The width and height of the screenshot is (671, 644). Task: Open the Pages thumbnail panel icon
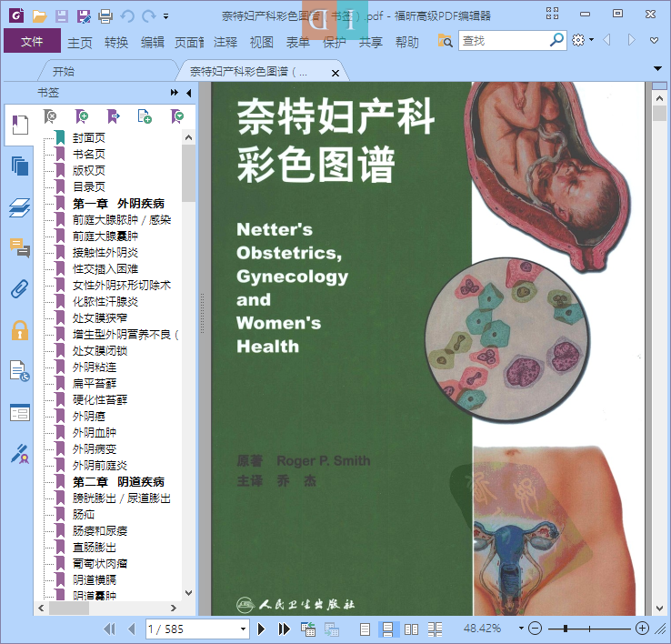(20, 166)
